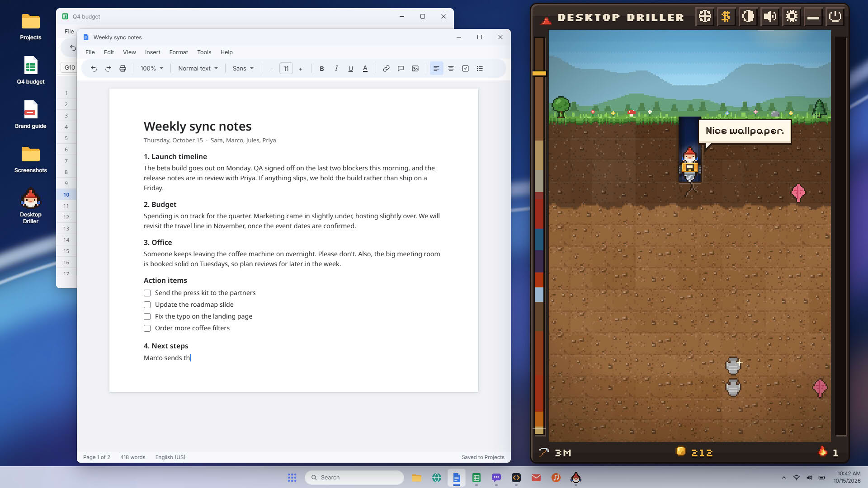This screenshot has width=868, height=488.
Task: Print the Weekly sync notes document
Action: (123, 69)
